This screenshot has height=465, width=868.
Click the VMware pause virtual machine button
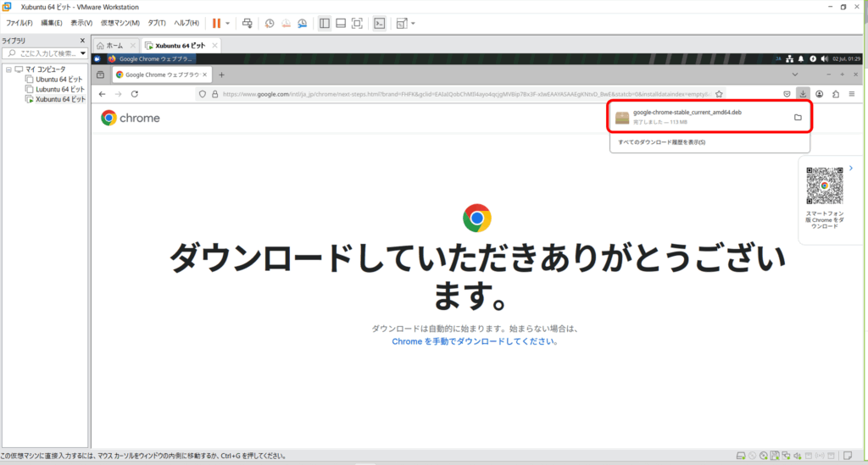pyautogui.click(x=216, y=23)
